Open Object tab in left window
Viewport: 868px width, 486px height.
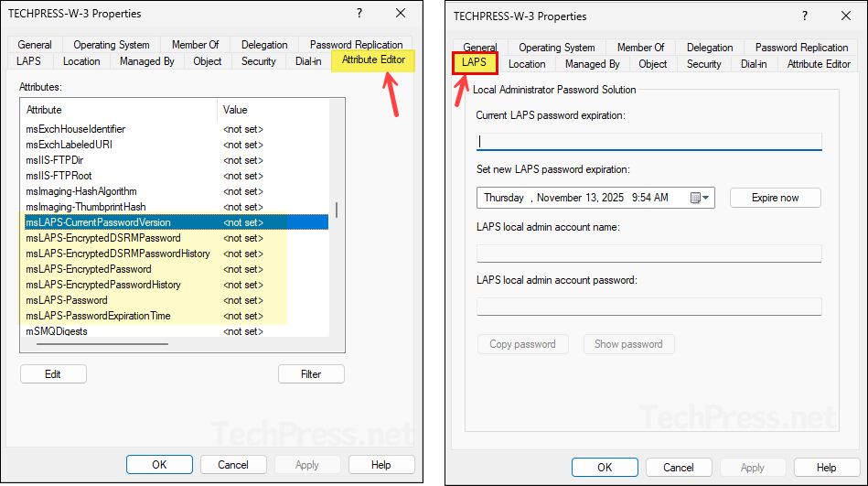point(207,61)
